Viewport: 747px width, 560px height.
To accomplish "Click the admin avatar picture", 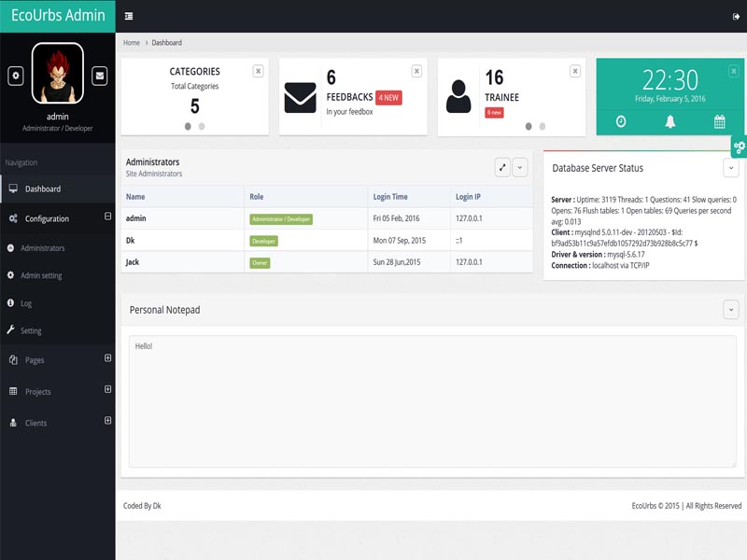I will click(58, 73).
